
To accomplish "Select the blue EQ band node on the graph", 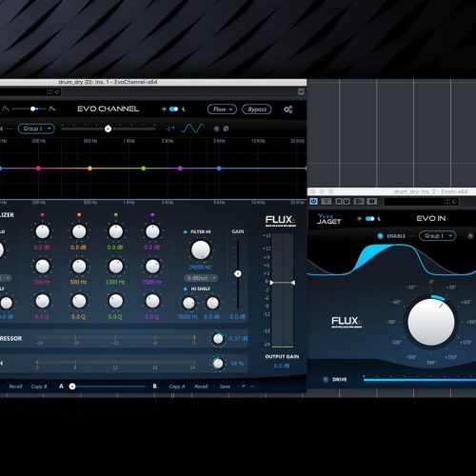I will (219, 169).
